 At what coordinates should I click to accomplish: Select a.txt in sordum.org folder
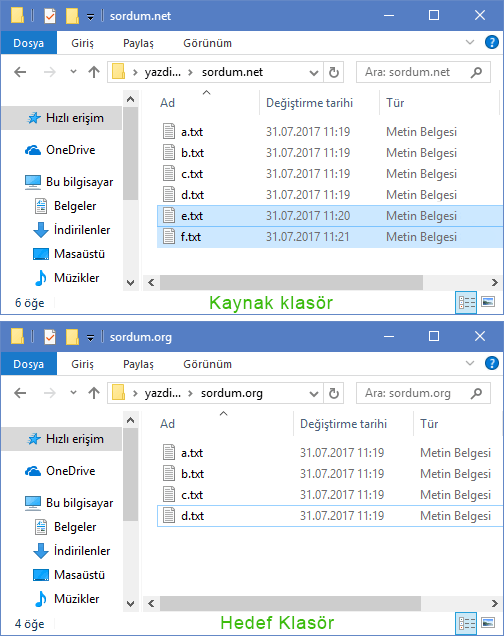330,453
